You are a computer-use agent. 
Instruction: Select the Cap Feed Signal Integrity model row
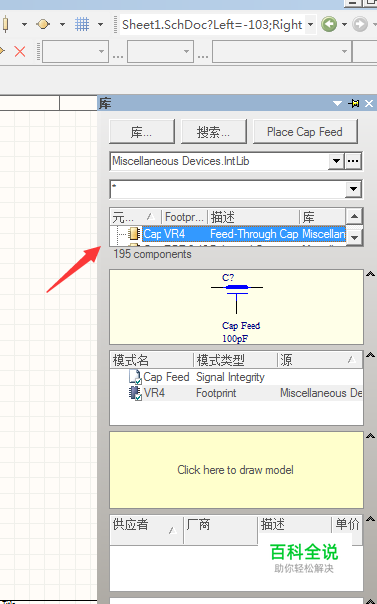236,377
